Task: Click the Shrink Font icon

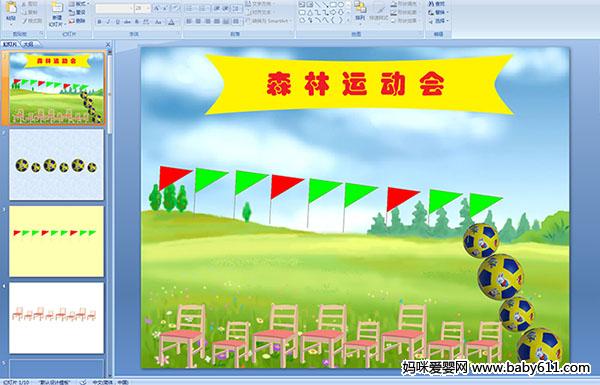Action: coord(165,8)
